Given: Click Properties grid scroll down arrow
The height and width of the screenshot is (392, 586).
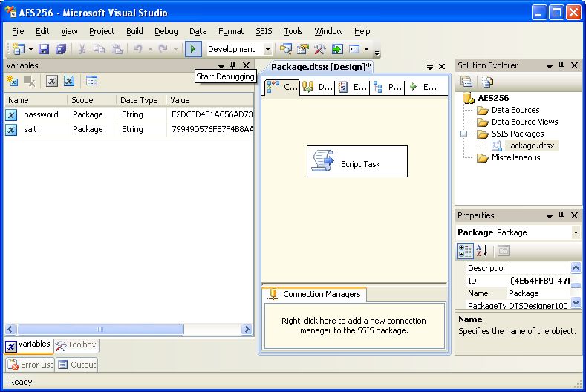Looking at the screenshot, I should (x=576, y=302).
